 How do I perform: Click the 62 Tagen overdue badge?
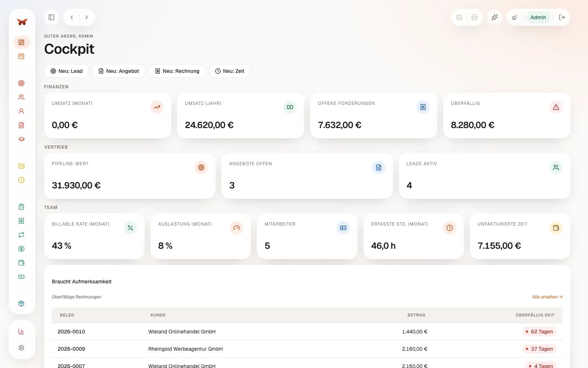pyautogui.click(x=539, y=332)
